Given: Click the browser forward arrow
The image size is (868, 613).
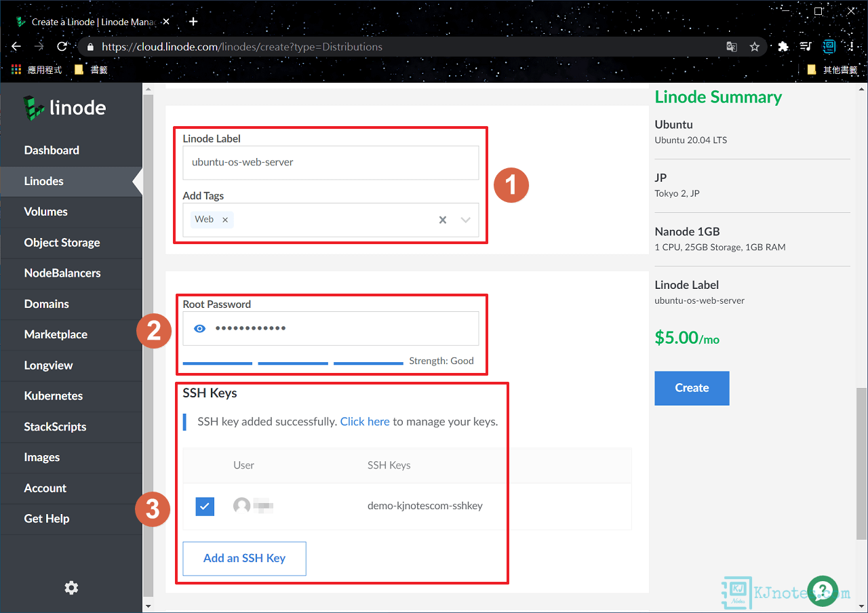Looking at the screenshot, I should point(39,47).
